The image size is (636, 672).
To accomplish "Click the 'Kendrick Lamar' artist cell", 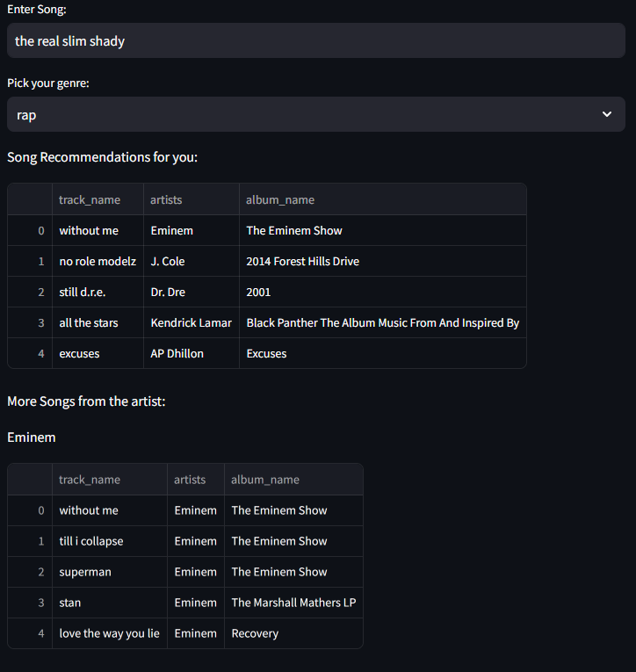I will click(x=191, y=322).
